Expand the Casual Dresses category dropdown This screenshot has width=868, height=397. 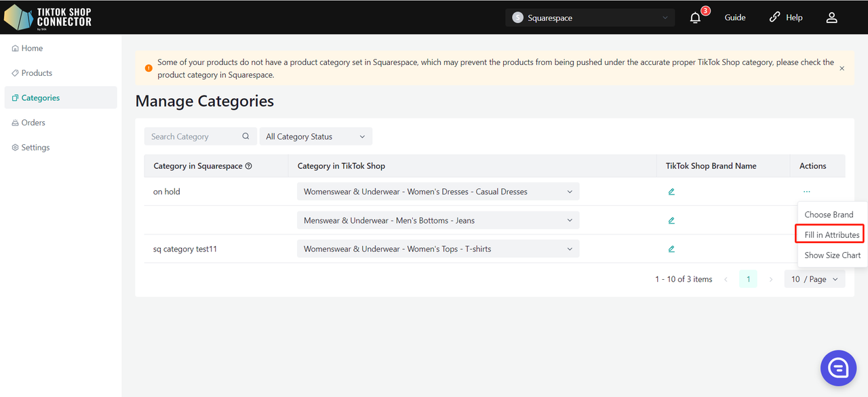pos(438,192)
